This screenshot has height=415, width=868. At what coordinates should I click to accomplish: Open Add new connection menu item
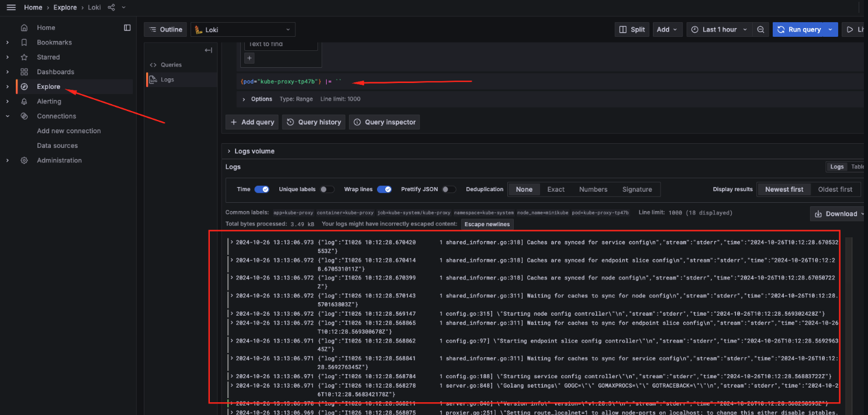click(x=69, y=131)
